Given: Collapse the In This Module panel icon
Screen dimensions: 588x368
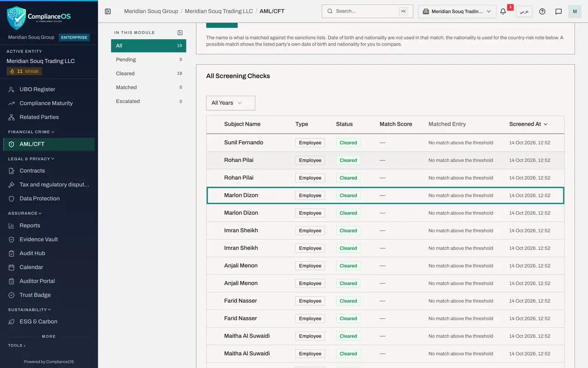Looking at the screenshot, I should tap(180, 33).
